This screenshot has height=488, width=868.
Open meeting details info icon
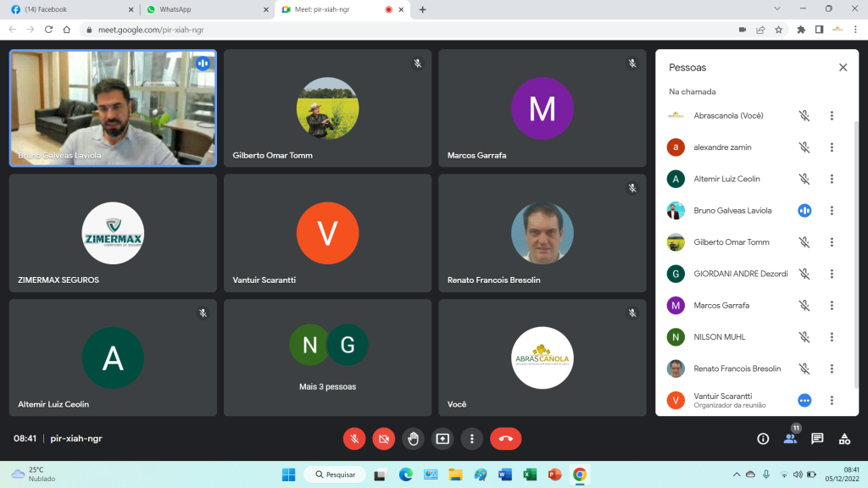click(763, 438)
